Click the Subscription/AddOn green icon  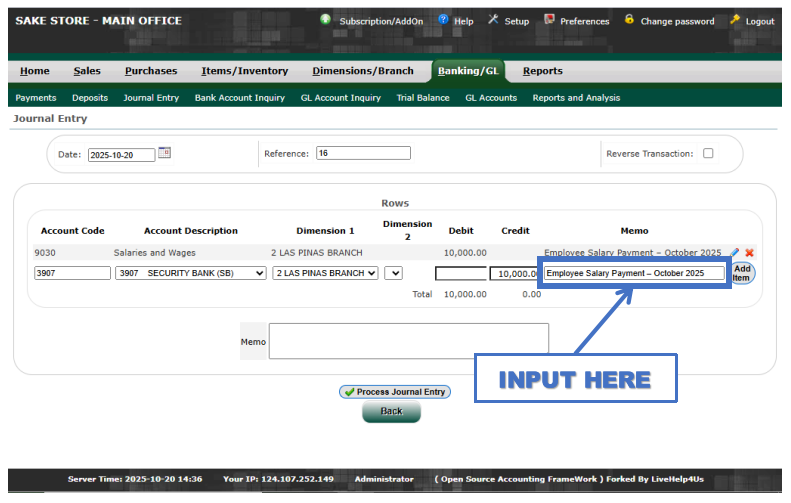[x=326, y=20]
